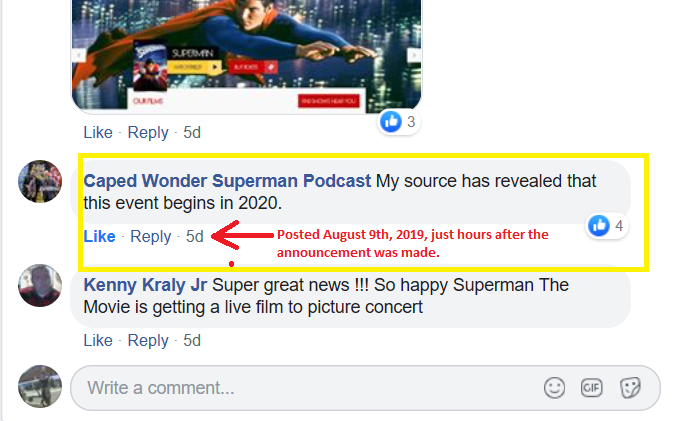Like the Superman image comment
The height and width of the screenshot is (421, 676).
point(98,132)
